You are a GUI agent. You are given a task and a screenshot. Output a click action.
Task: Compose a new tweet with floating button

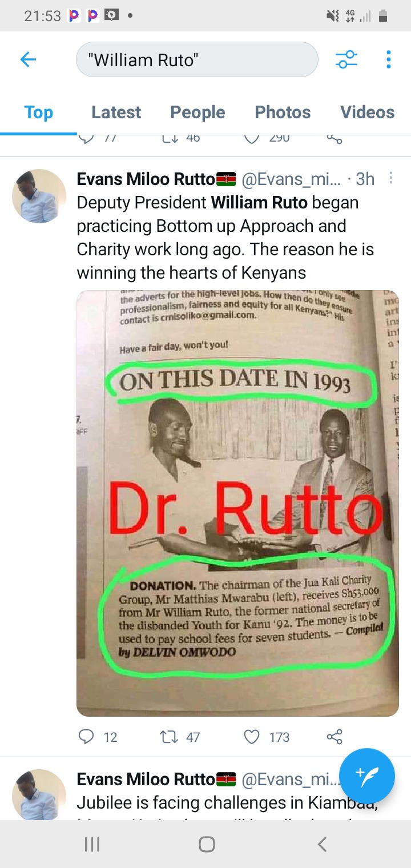pyautogui.click(x=367, y=776)
